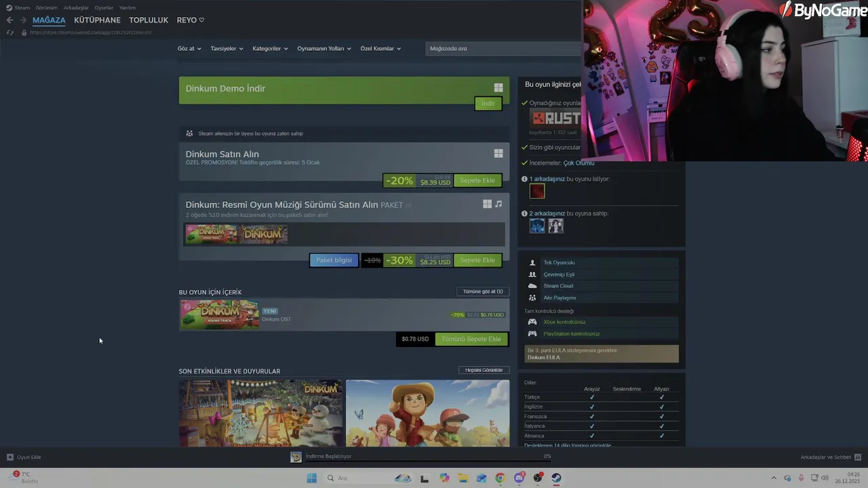Open the Tavsiyeler dropdown
Screen dimensions: 868x488
[227, 49]
